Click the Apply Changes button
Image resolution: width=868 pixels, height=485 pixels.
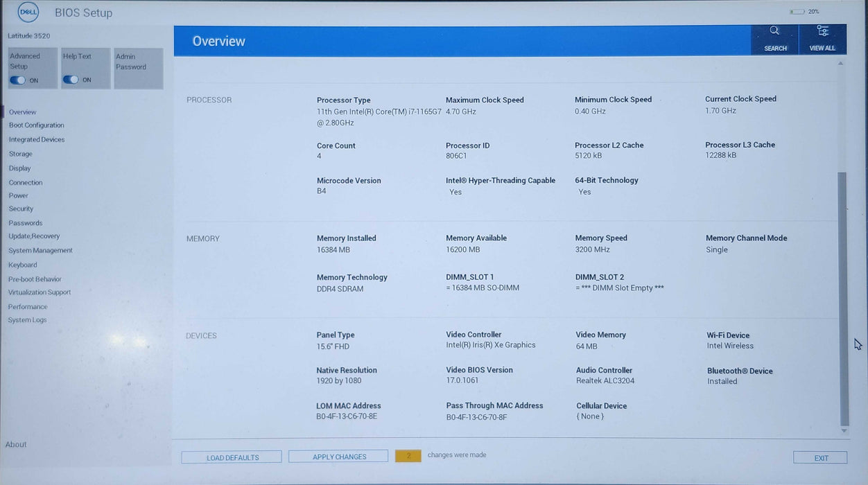[338, 457]
